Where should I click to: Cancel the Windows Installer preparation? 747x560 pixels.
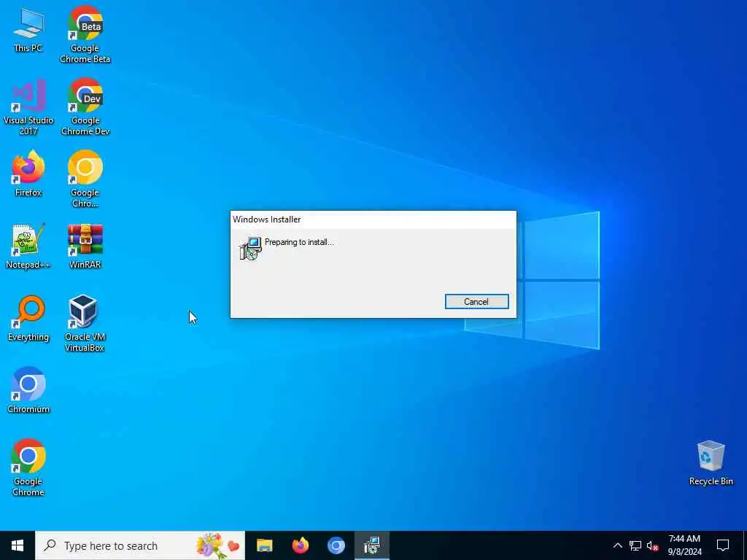pyautogui.click(x=476, y=301)
